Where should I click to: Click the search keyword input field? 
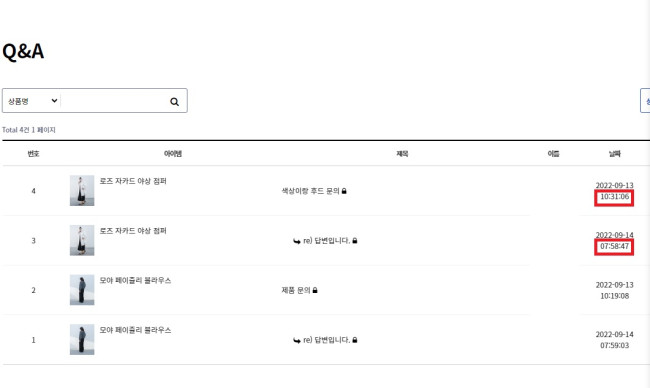[114, 101]
